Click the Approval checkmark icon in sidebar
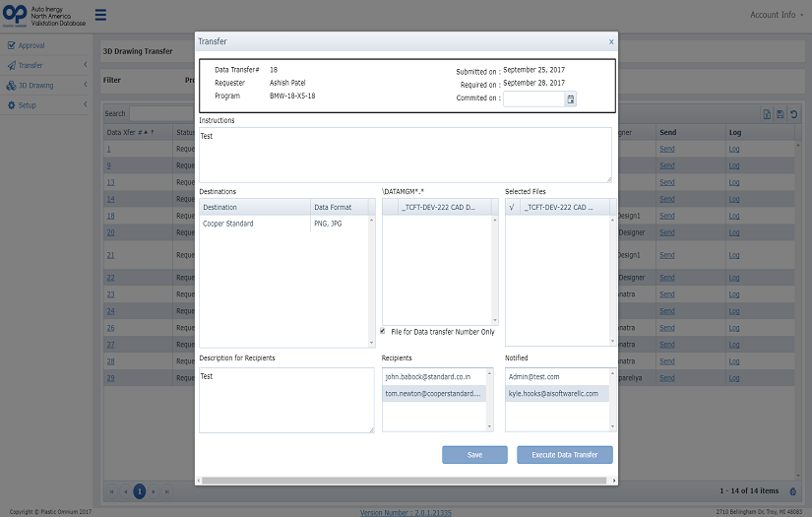This screenshot has height=517, width=812. click(x=12, y=45)
